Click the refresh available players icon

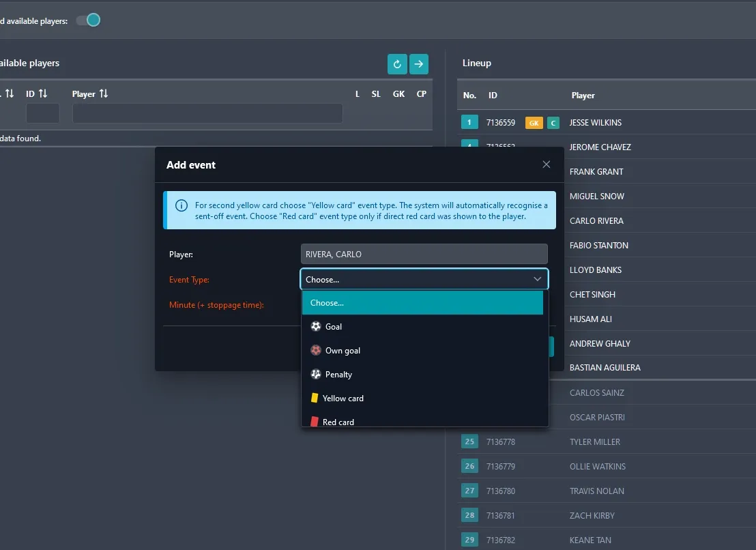pyautogui.click(x=397, y=64)
